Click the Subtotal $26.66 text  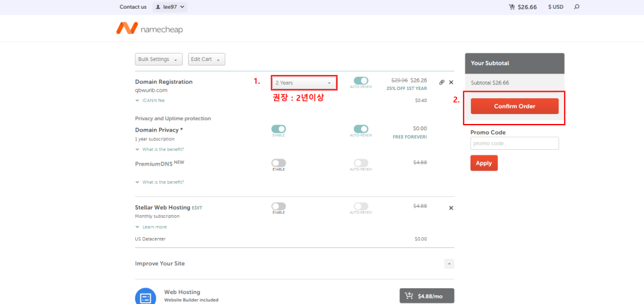click(x=489, y=82)
